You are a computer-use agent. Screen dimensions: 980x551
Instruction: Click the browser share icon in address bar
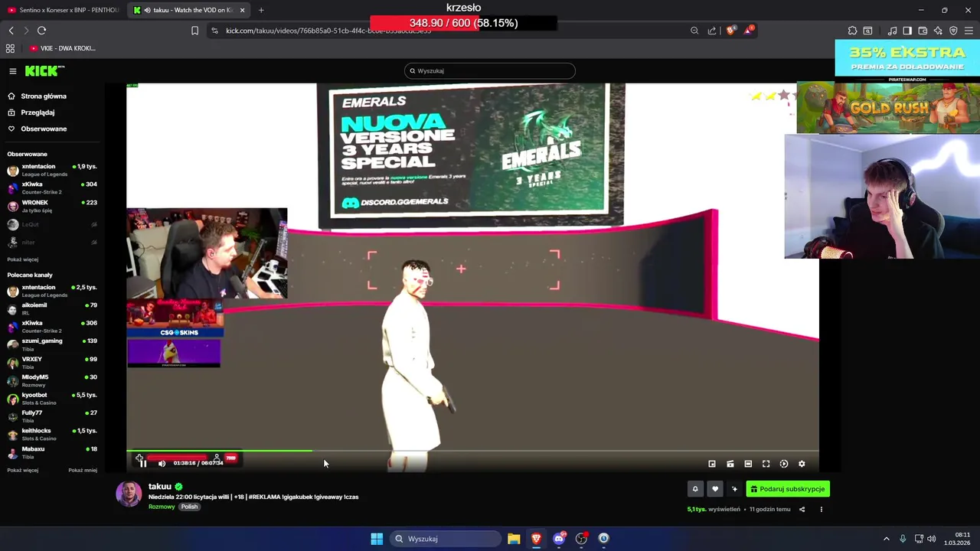712,31
